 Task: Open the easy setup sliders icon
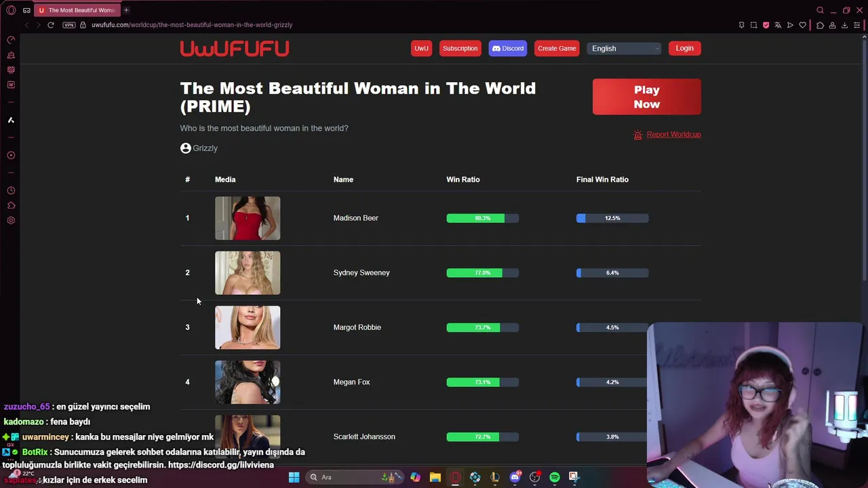[856, 25]
